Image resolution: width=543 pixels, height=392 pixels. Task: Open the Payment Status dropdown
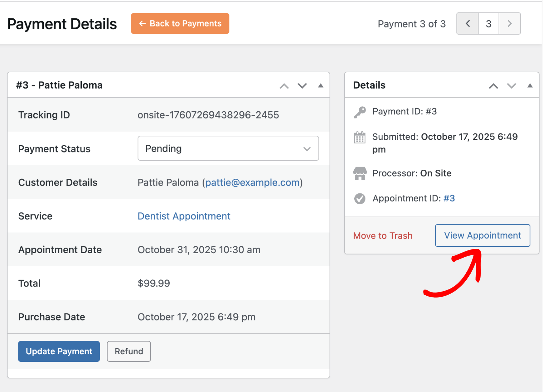[228, 149]
